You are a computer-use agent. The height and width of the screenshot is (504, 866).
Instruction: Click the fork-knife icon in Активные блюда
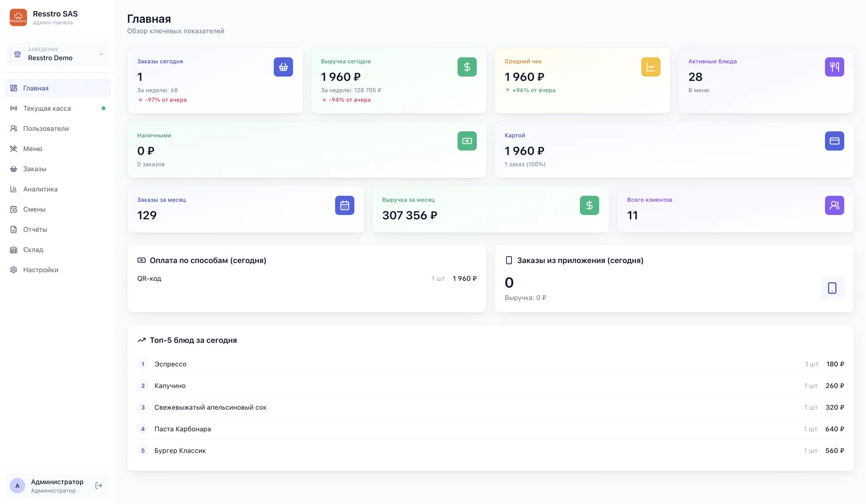click(834, 67)
